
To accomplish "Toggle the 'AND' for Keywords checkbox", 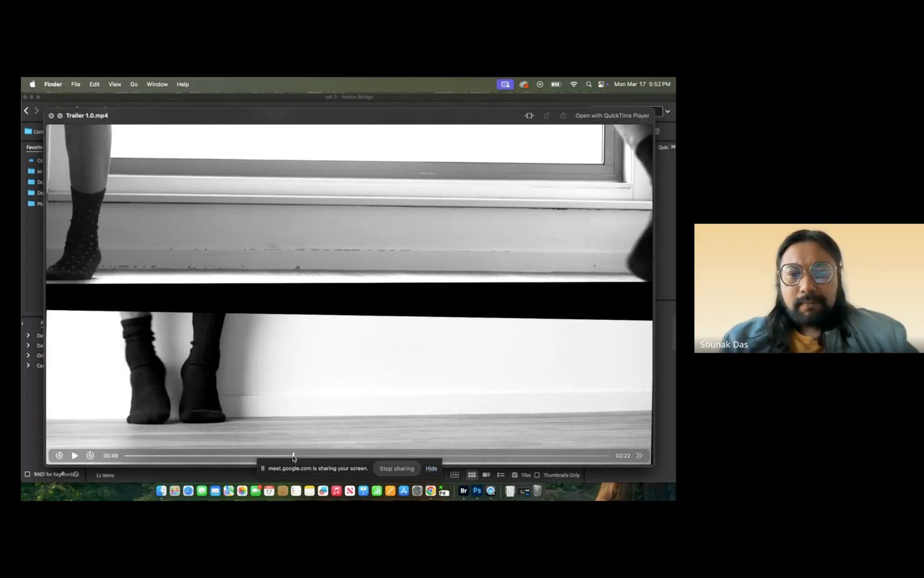I will [x=27, y=475].
